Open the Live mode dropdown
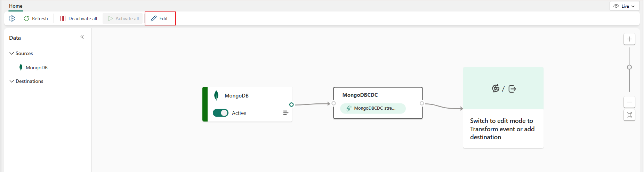The width and height of the screenshot is (644, 172). pos(625,6)
